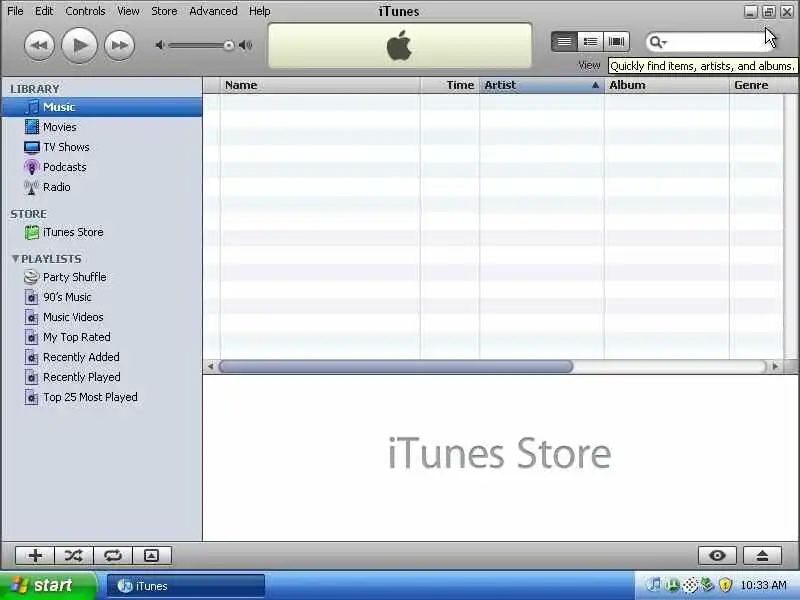800x600 pixels.
Task: Select the 90's Music smart playlist
Action: coord(67,297)
